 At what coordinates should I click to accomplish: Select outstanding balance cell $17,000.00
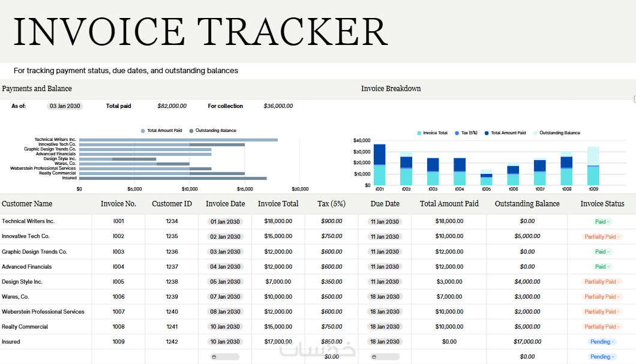[527, 342]
